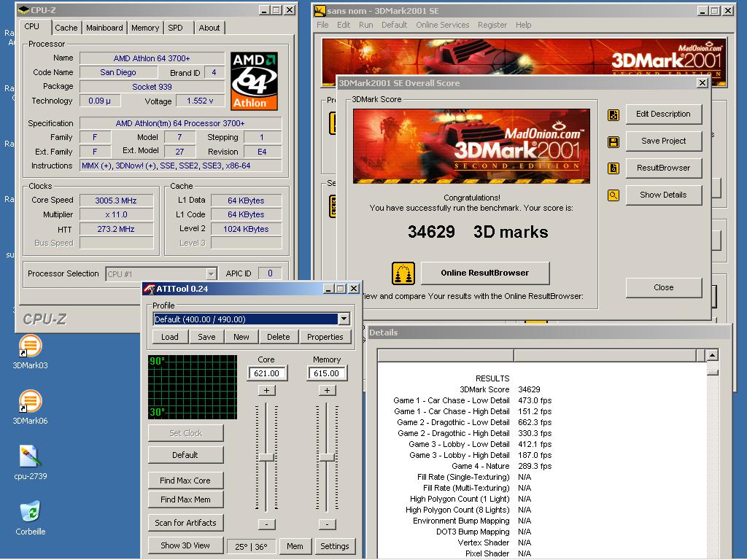Click Load in ATITool profile
Screen dimensions: 747x560
(x=169, y=337)
